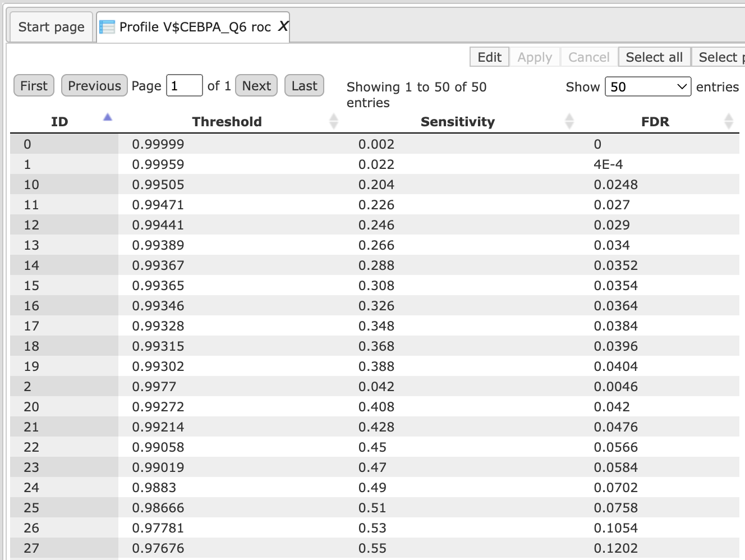Click the FDR value 4E-4
The height and width of the screenshot is (560, 745).
[608, 164]
